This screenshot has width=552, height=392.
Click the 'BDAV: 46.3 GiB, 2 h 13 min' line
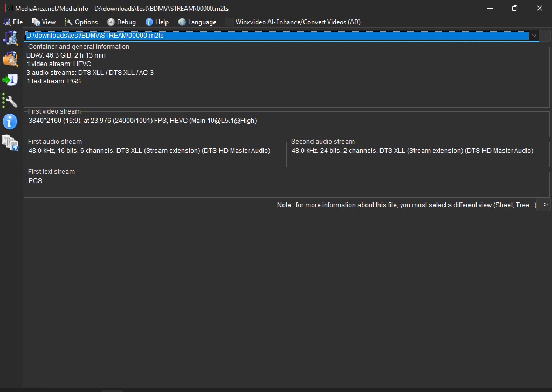pos(66,55)
